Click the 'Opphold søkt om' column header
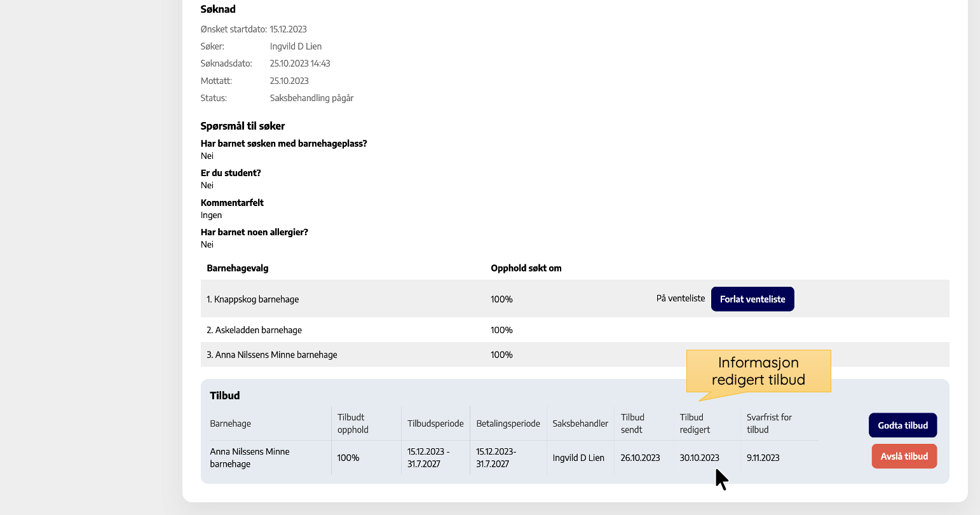 (526, 268)
